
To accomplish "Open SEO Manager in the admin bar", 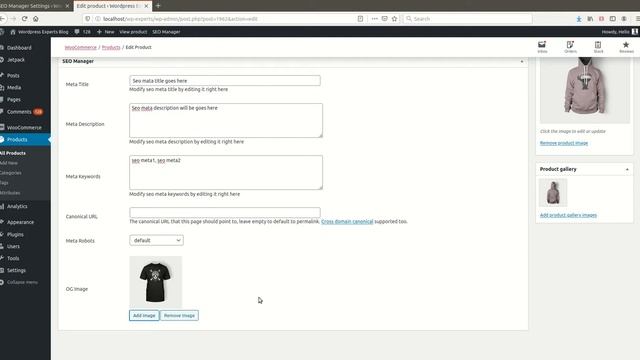I will pyautogui.click(x=166, y=31).
